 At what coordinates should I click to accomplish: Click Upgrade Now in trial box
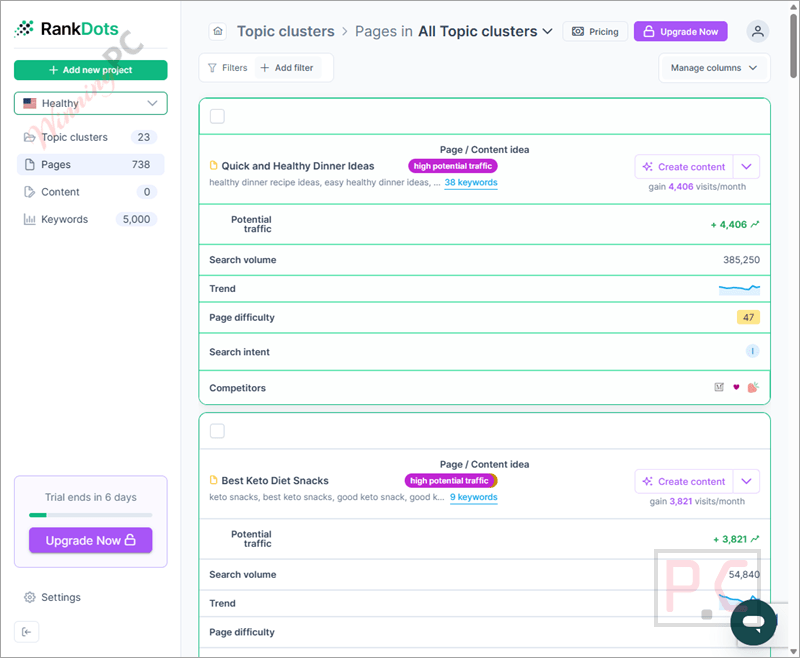(91, 540)
